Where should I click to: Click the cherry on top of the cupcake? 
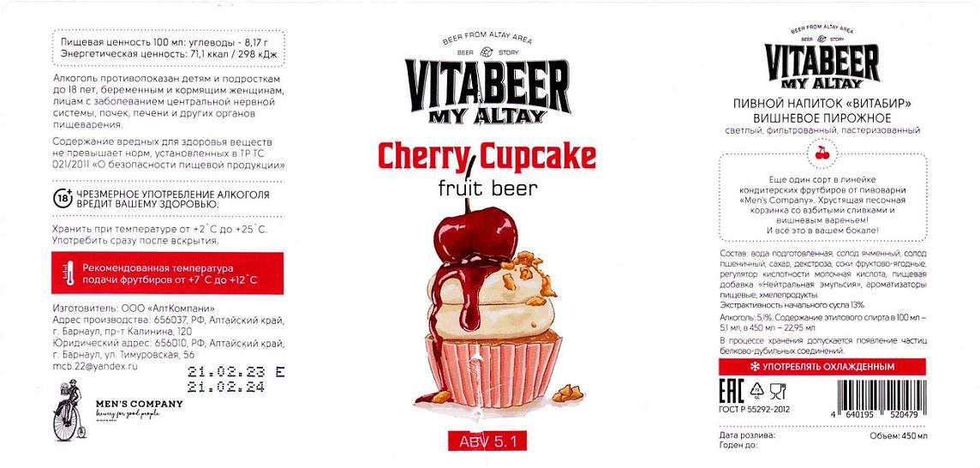475,231
